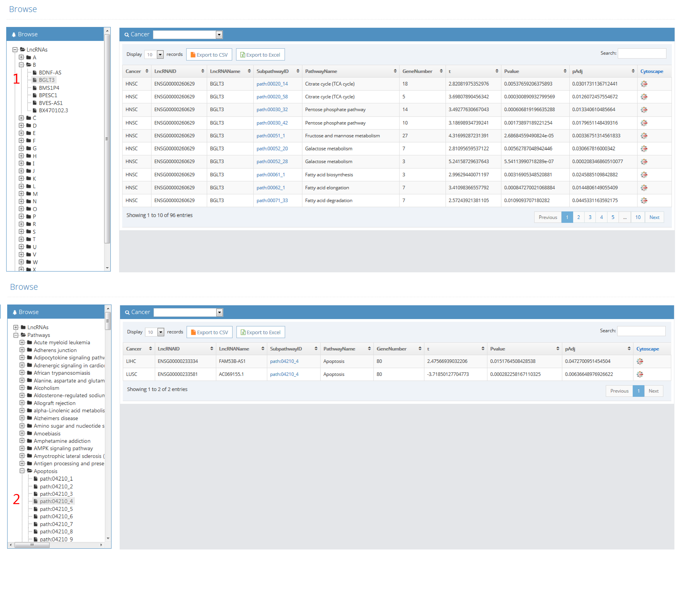
Task: Open Cytoscape network for path:00020_14 row
Action: pos(644,84)
